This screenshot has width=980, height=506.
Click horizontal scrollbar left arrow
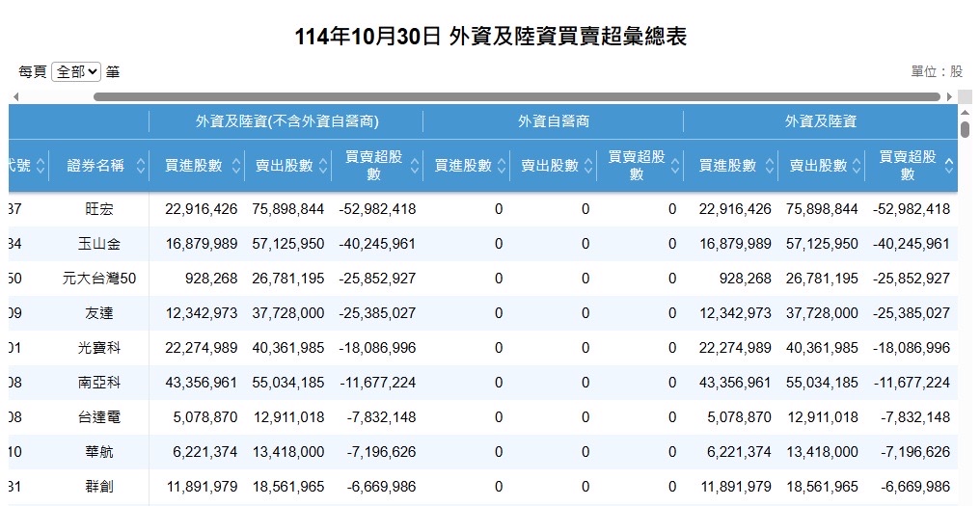[x=15, y=96]
